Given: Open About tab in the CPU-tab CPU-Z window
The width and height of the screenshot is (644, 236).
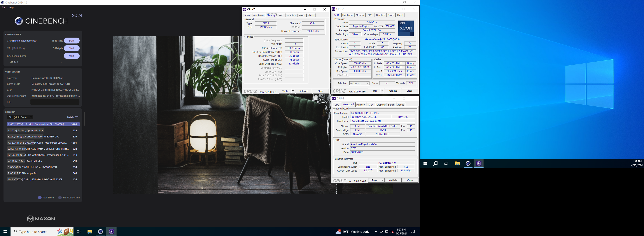Looking at the screenshot, I should pyautogui.click(x=400, y=15).
